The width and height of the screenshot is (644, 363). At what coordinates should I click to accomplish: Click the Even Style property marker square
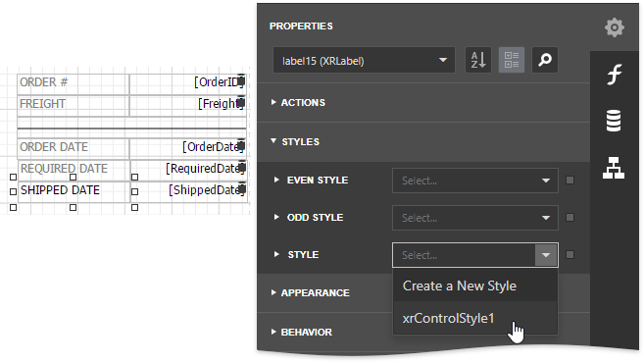click(570, 181)
